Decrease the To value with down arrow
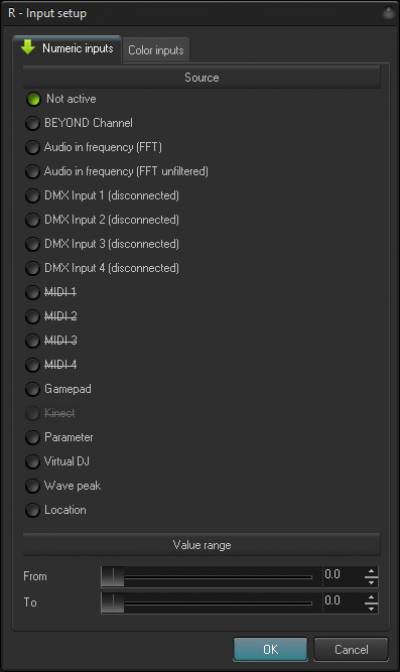 pyautogui.click(x=371, y=608)
